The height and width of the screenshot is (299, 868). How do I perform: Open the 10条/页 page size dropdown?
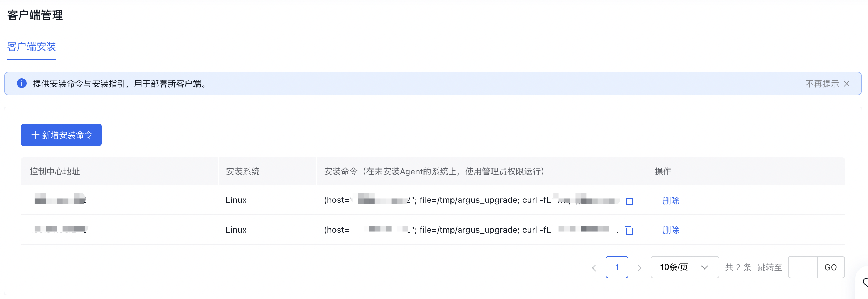(x=685, y=267)
